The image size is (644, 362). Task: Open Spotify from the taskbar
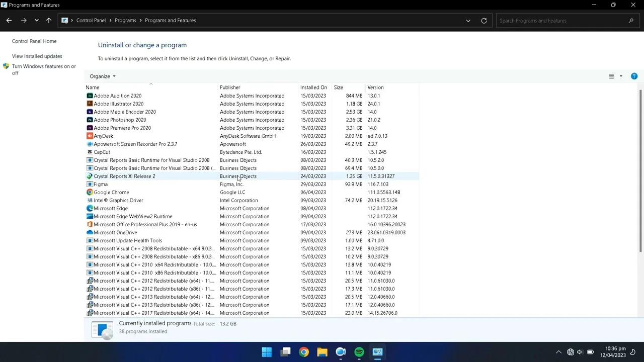click(x=359, y=352)
